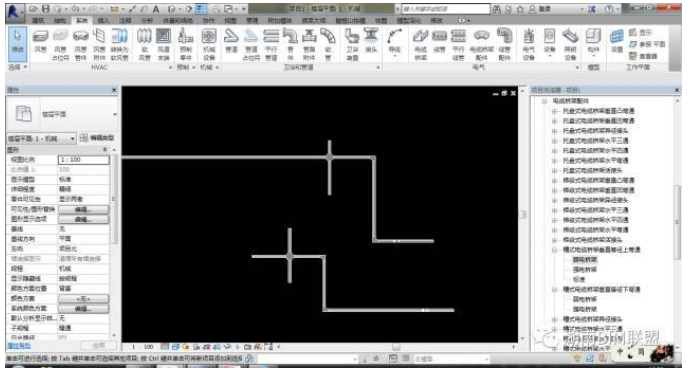Click the Viewer (查看器) tool
The width and height of the screenshot is (690, 372).
(x=643, y=56)
